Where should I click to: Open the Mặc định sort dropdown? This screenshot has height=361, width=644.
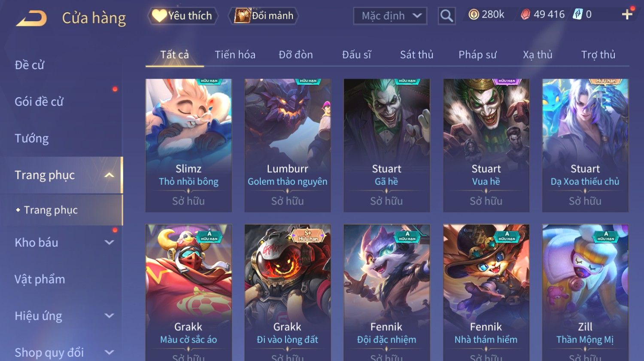pos(390,16)
